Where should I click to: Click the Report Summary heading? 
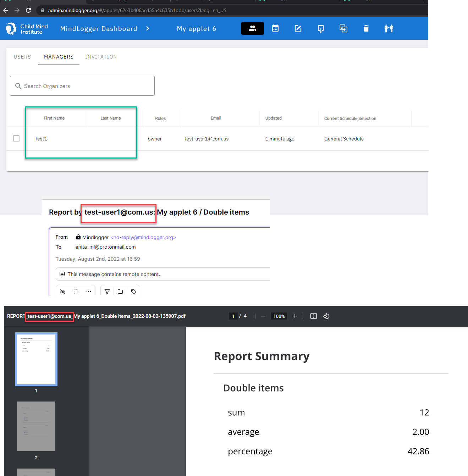pos(262,356)
